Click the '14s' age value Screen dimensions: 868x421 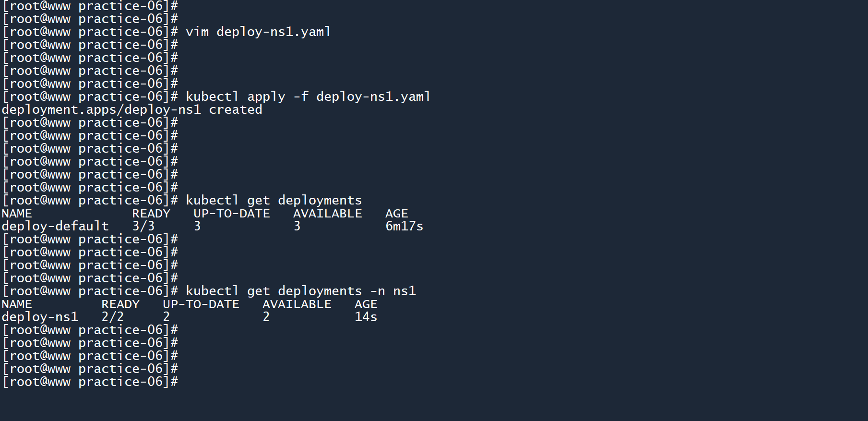[366, 317]
